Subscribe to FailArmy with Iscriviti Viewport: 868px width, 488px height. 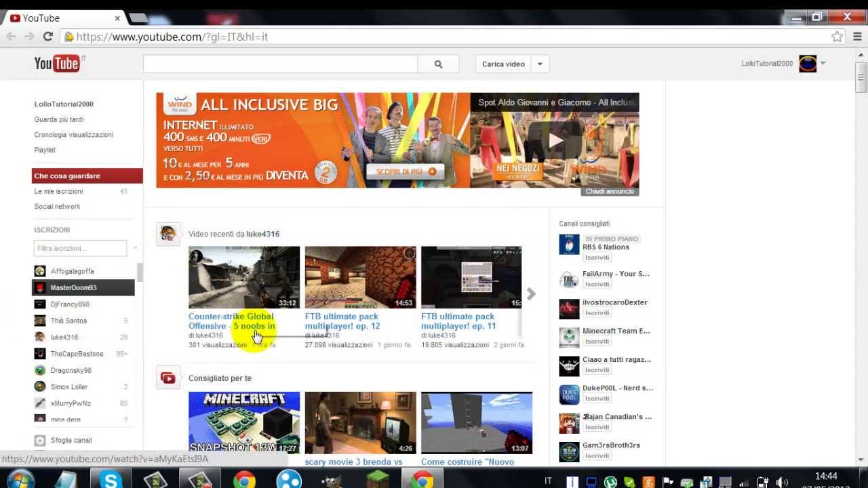(x=597, y=284)
